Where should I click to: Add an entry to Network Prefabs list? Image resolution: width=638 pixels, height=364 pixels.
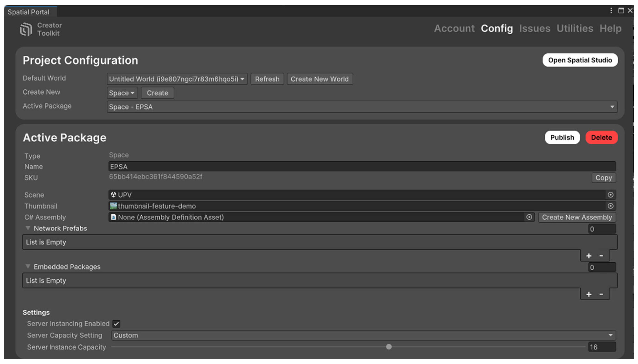pyautogui.click(x=589, y=256)
